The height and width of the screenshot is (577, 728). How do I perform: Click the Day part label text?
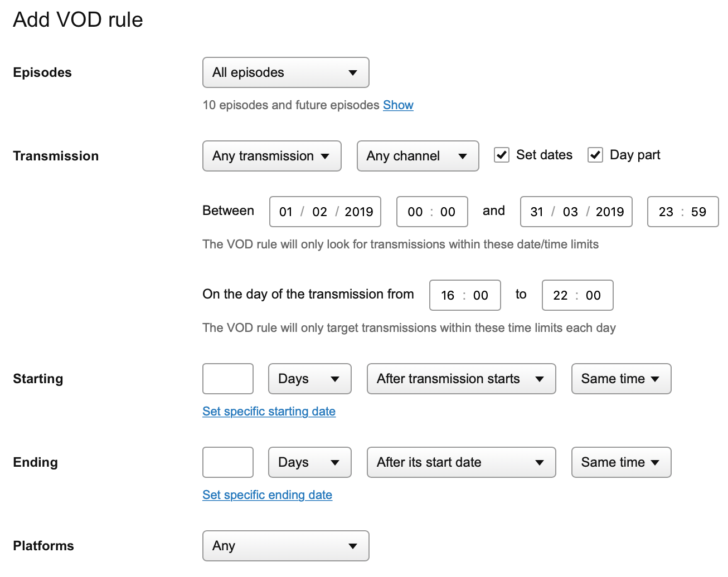(x=635, y=155)
